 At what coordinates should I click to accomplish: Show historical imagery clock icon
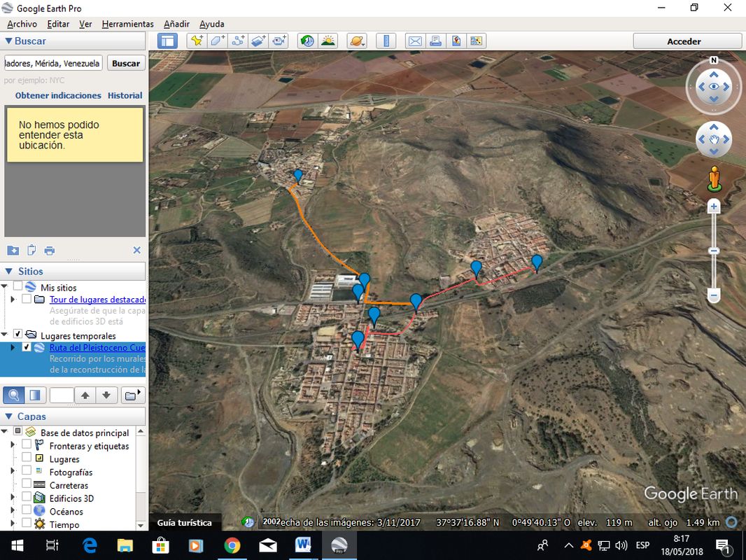pos(307,41)
